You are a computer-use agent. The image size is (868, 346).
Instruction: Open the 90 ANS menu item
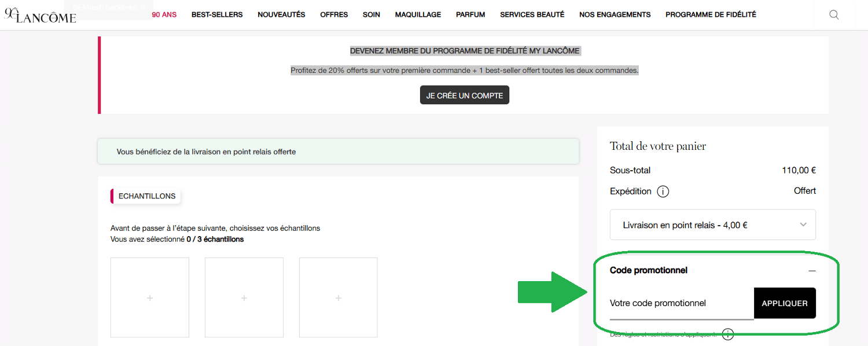coord(164,15)
